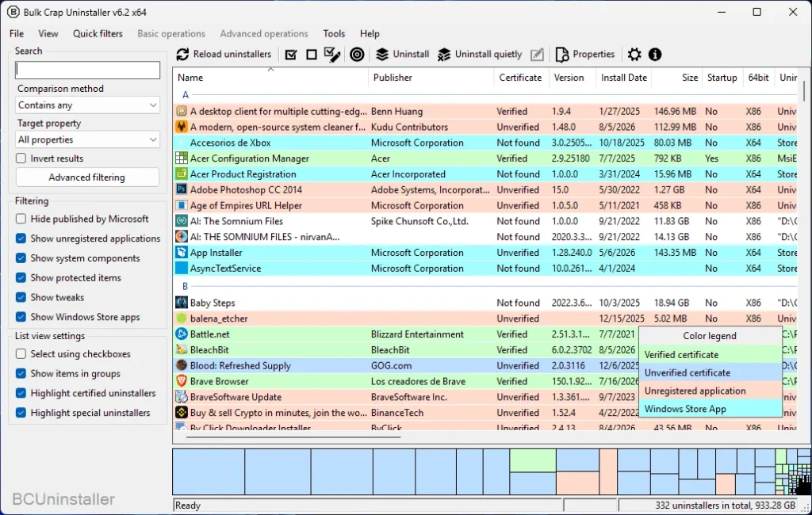
Task: Open the File menu
Action: tap(17, 33)
